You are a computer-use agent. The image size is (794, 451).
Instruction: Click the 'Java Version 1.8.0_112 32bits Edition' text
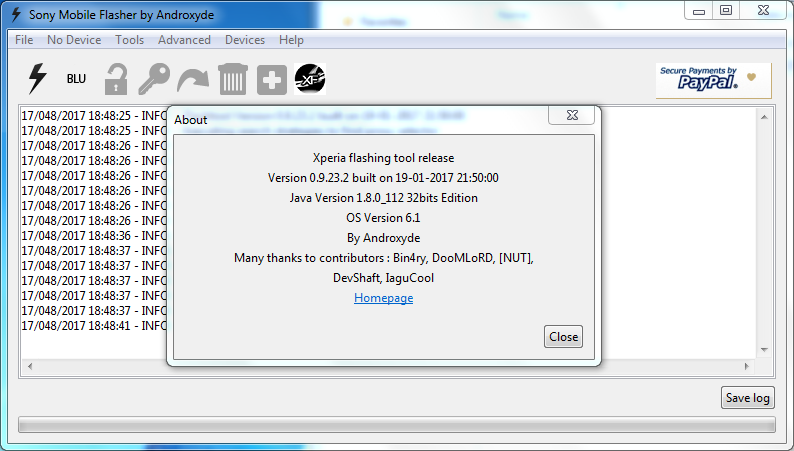[x=383, y=198]
